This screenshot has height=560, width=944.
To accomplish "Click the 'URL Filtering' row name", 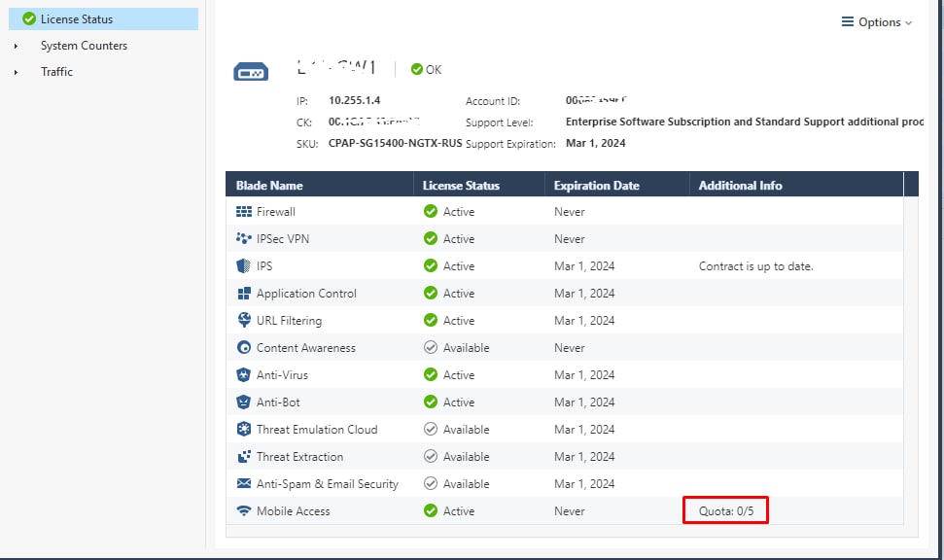I will [x=289, y=320].
